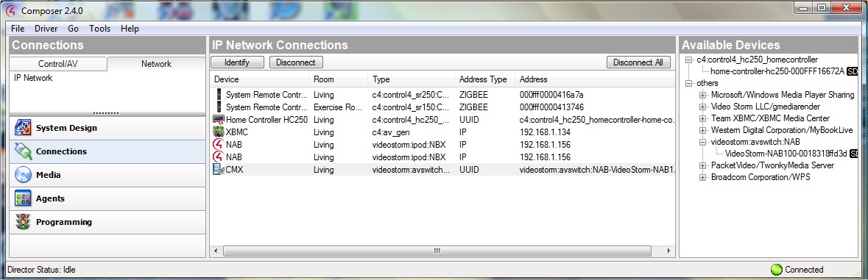Click the remote icon in the Exercise Room row
This screenshot has width=868, height=280.
219,107
